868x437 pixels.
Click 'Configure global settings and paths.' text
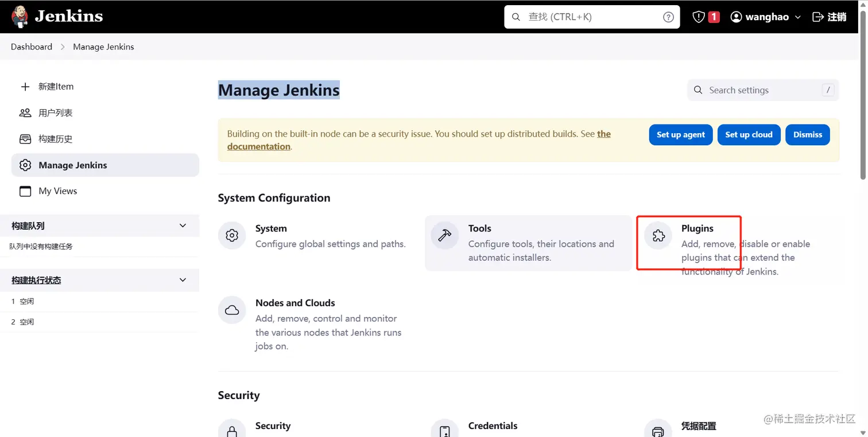click(x=331, y=244)
